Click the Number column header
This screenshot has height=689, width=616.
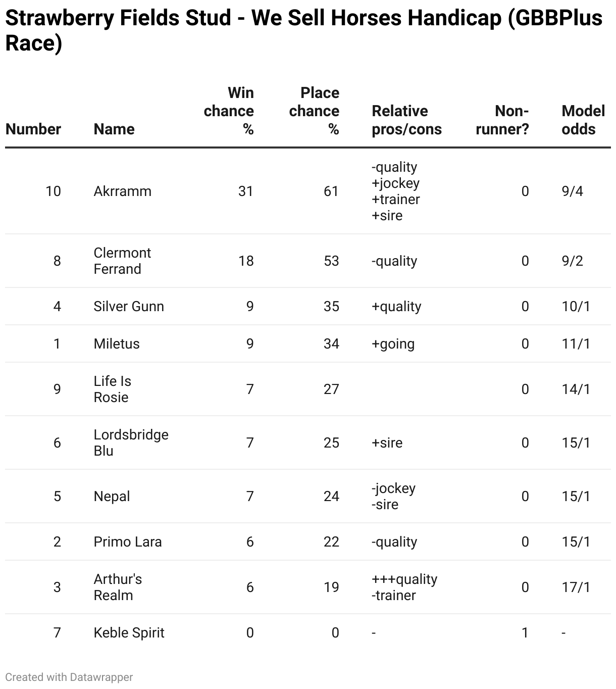(33, 129)
